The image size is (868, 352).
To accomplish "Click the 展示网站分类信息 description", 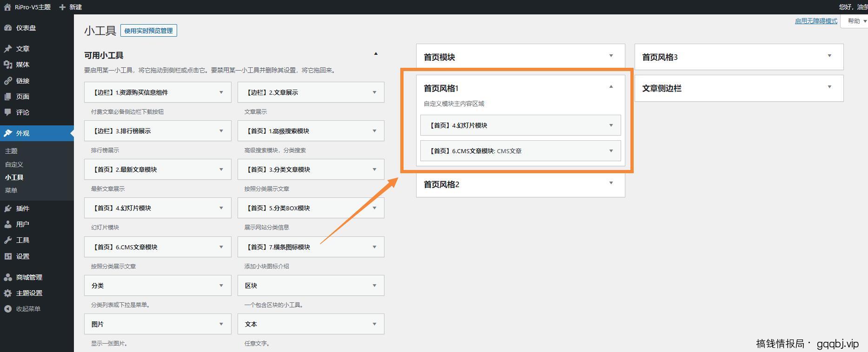I will click(x=267, y=228).
